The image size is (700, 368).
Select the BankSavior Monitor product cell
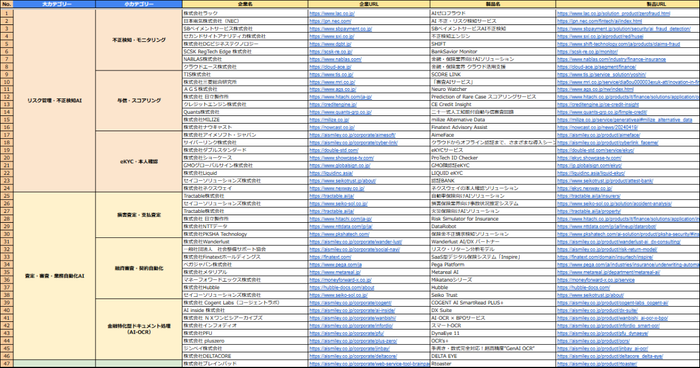(x=493, y=51)
